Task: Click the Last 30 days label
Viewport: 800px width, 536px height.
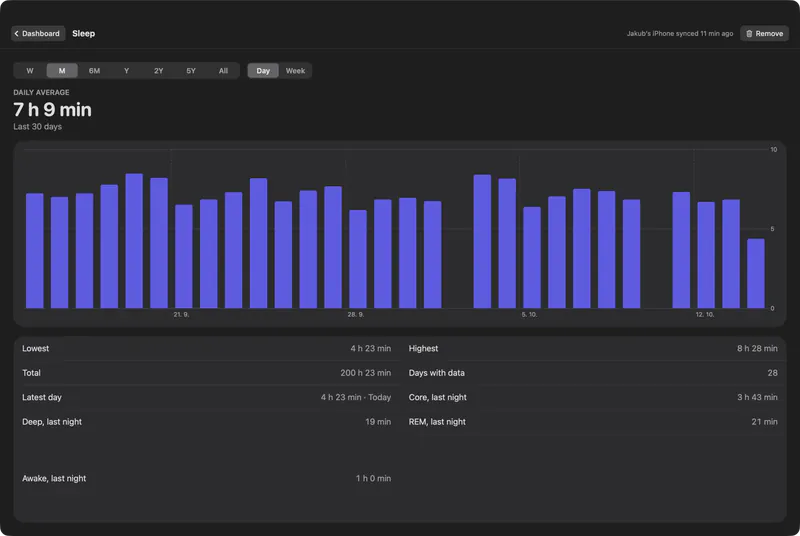Action: (38, 126)
